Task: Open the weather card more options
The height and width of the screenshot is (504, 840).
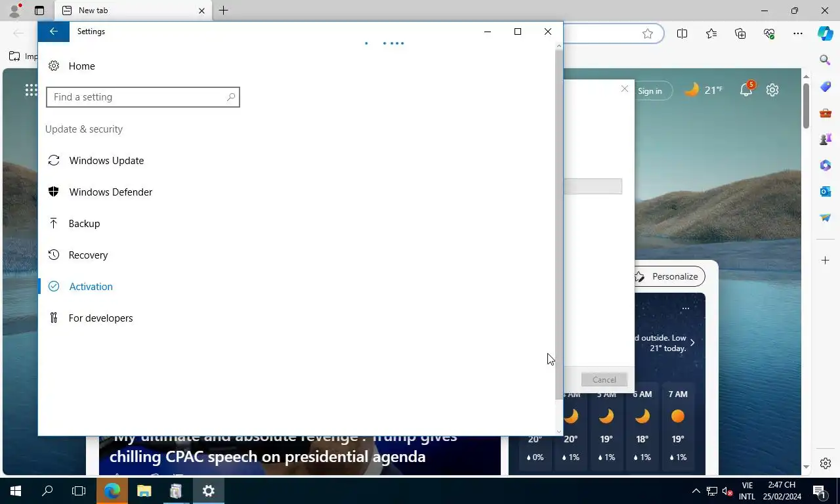Action: pos(685,308)
